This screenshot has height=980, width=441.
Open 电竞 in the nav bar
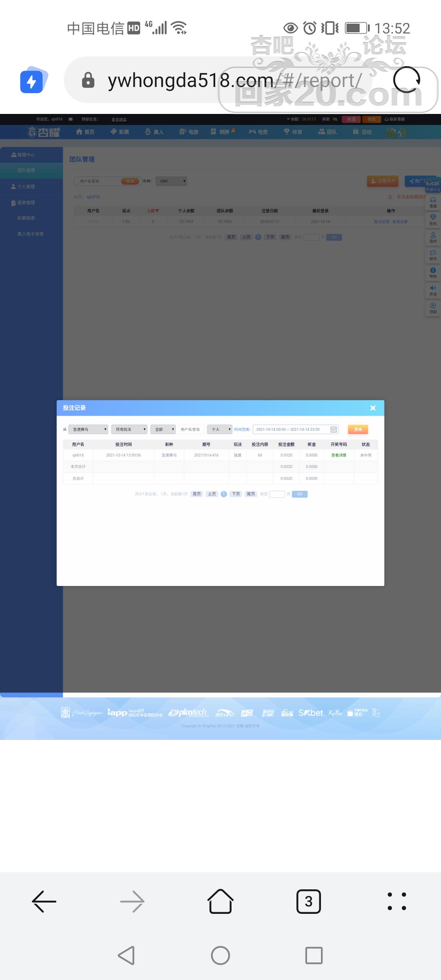coord(258,132)
